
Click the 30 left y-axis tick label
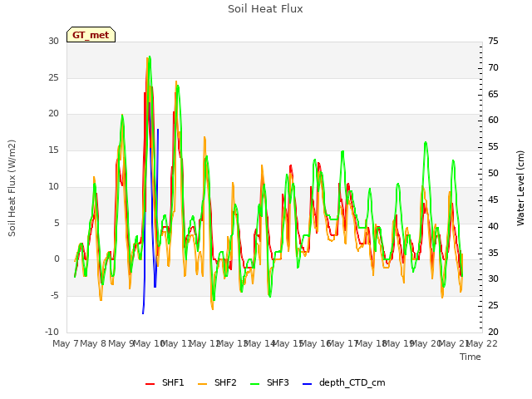click(x=53, y=41)
